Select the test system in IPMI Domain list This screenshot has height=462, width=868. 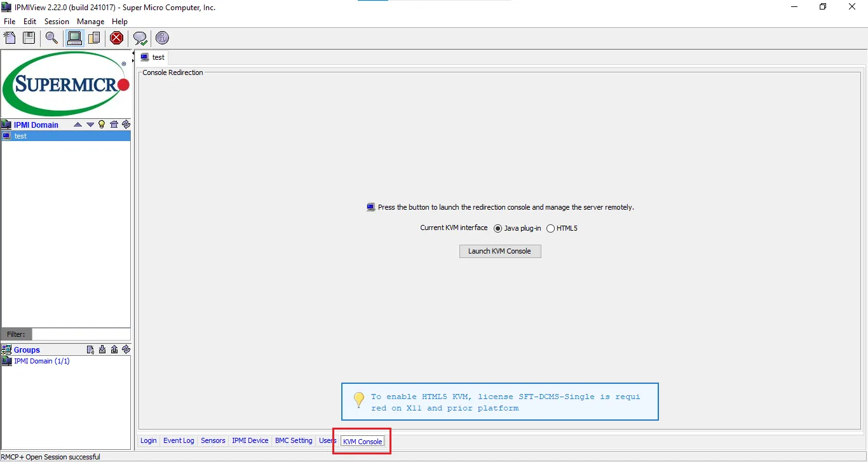point(21,136)
